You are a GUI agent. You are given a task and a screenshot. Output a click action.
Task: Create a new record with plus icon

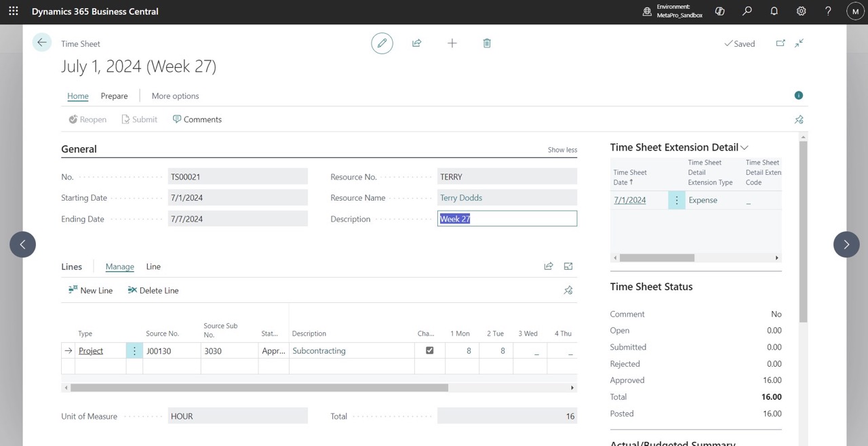pyautogui.click(x=452, y=43)
